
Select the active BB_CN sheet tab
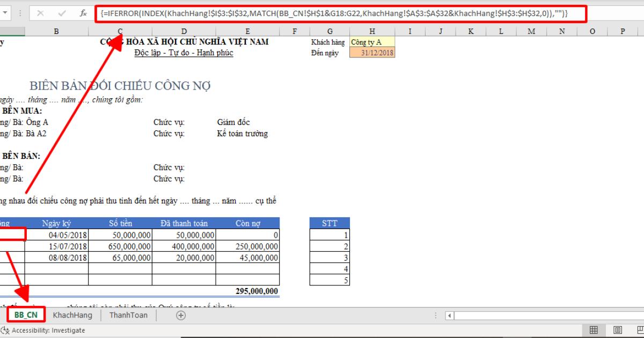[x=26, y=315]
